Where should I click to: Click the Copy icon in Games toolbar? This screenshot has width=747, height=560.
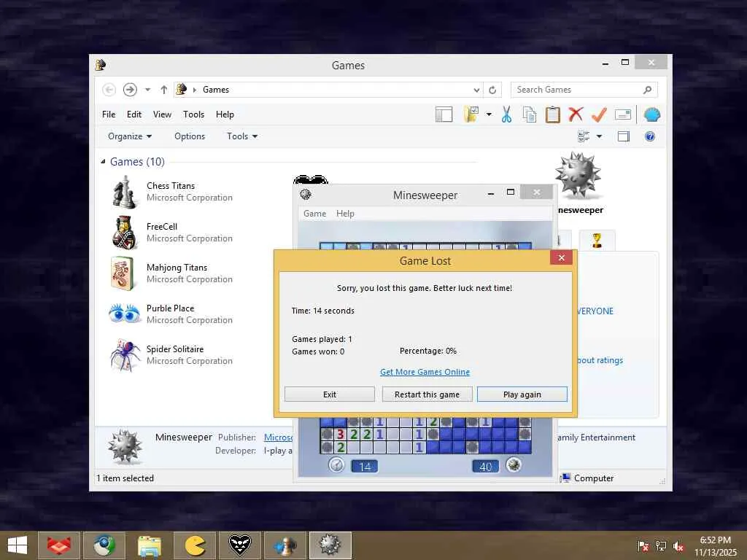(530, 114)
